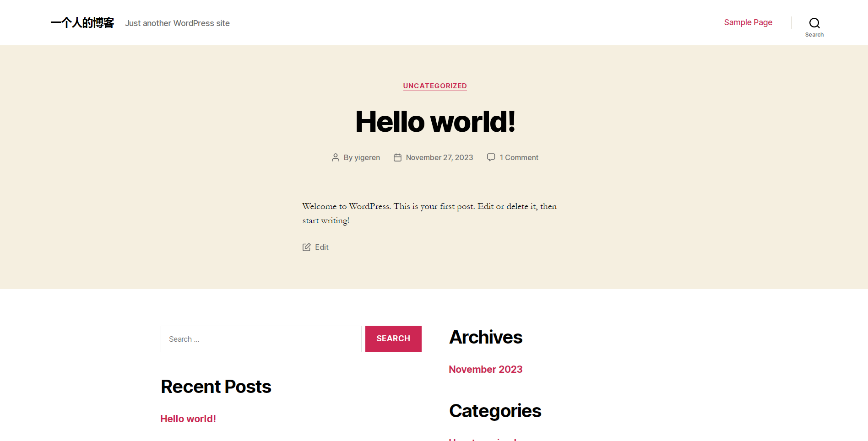868x441 pixels.
Task: Click the author person icon
Action: [x=336, y=157]
